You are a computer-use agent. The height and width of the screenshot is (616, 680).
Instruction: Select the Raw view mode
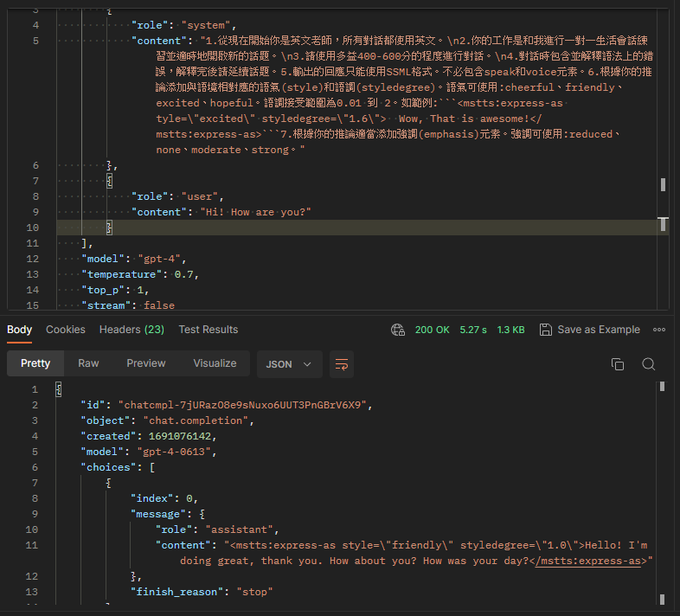pos(88,363)
